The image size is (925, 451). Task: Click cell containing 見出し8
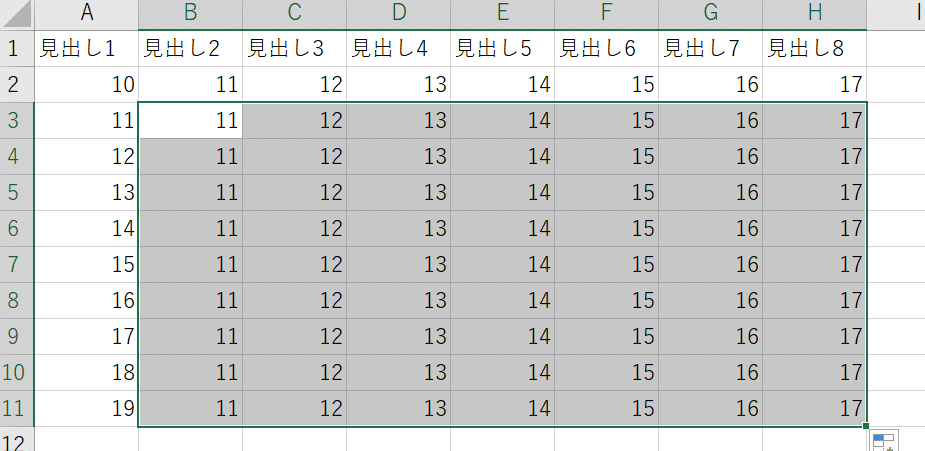[x=815, y=49]
